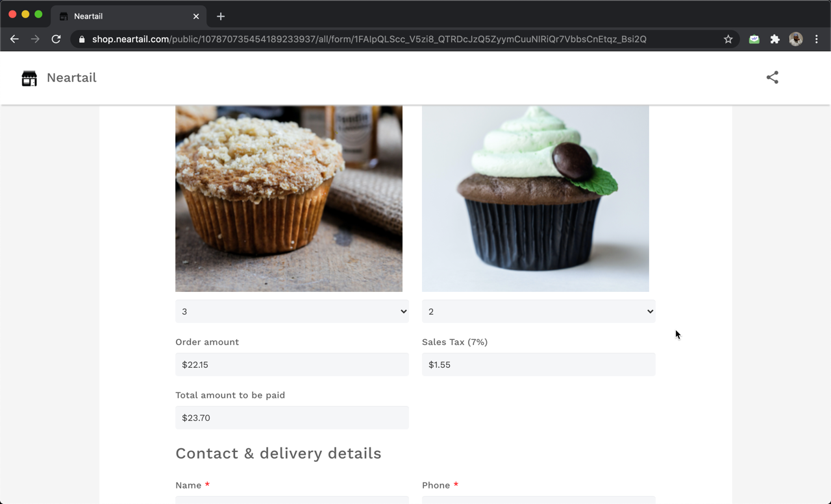
Task: Click the Sales Tax value showing $1.55
Action: click(x=538, y=365)
